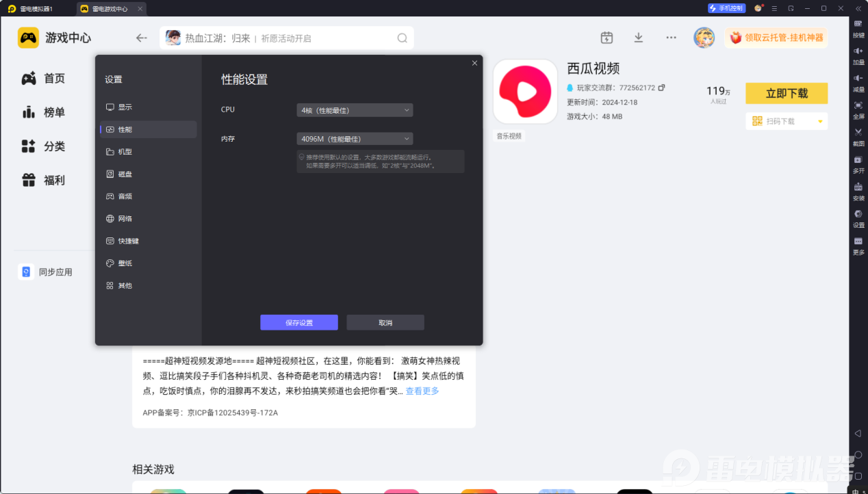Select 性能 in settings menu
This screenshot has width=868, height=494.
pyautogui.click(x=149, y=129)
